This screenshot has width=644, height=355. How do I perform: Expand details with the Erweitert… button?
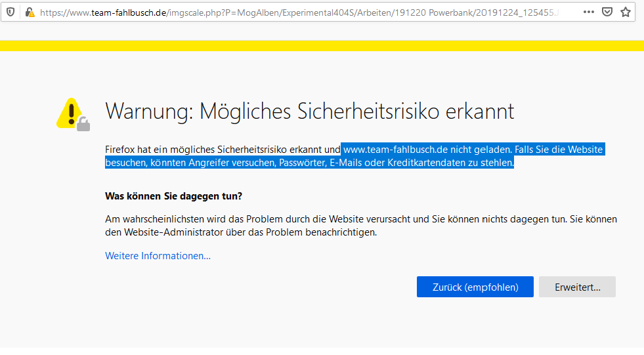pos(577,287)
